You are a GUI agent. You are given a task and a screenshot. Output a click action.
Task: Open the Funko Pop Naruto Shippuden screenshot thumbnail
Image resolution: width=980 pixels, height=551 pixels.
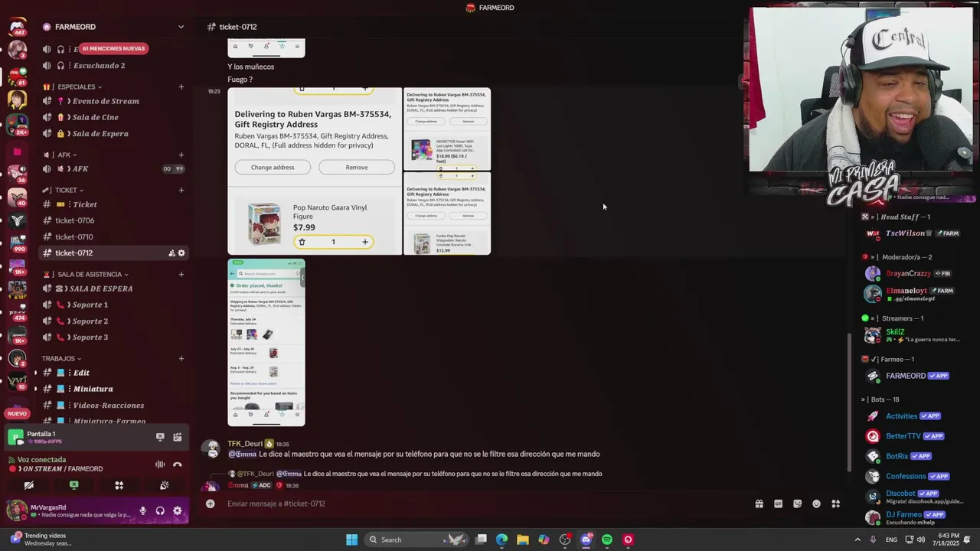tap(447, 214)
